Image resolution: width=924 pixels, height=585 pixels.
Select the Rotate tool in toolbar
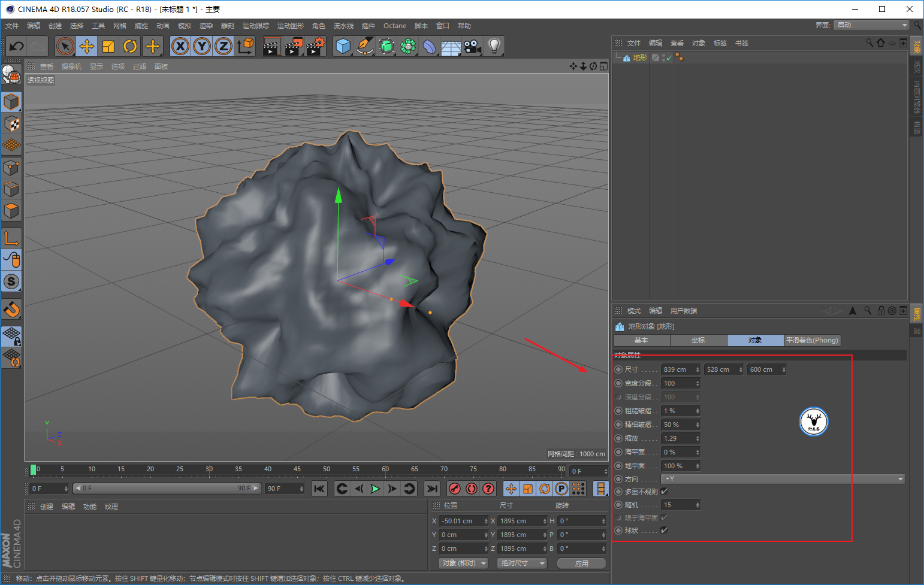pos(130,46)
